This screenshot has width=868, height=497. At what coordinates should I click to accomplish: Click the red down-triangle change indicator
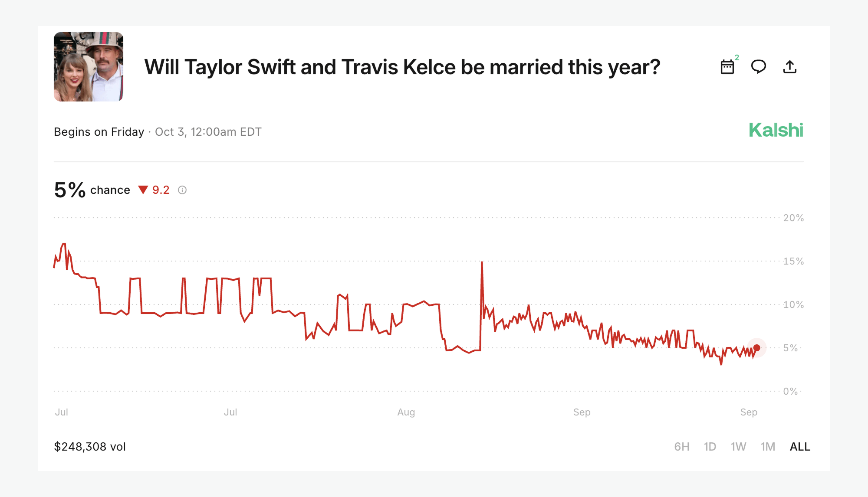pyautogui.click(x=143, y=190)
